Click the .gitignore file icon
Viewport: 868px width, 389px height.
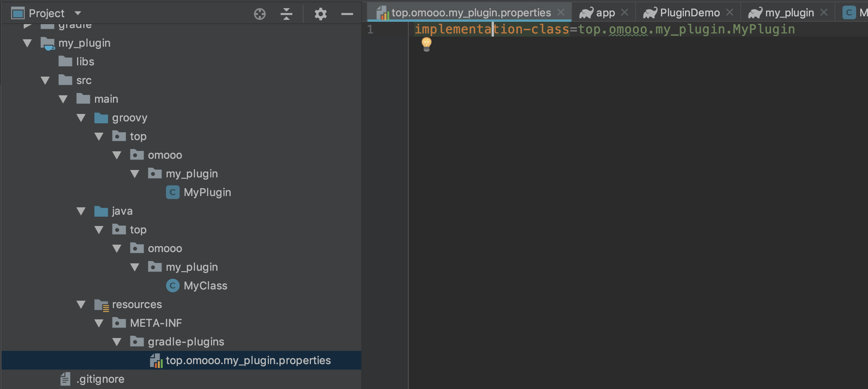point(65,379)
